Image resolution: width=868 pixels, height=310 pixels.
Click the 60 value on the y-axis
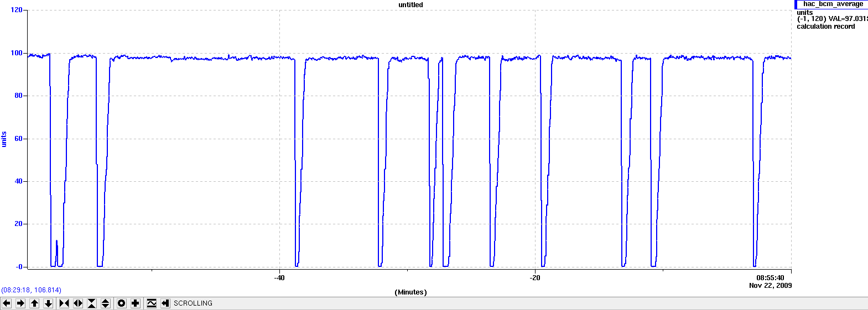click(x=19, y=139)
